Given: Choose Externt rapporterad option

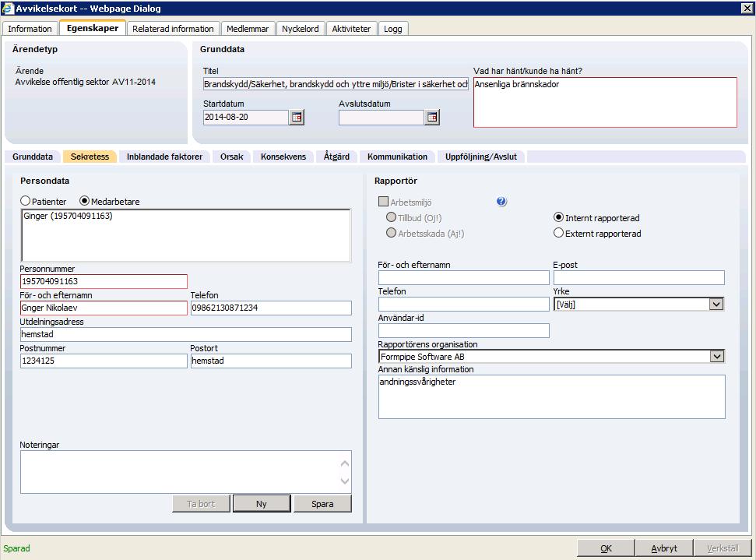Looking at the screenshot, I should [x=558, y=233].
